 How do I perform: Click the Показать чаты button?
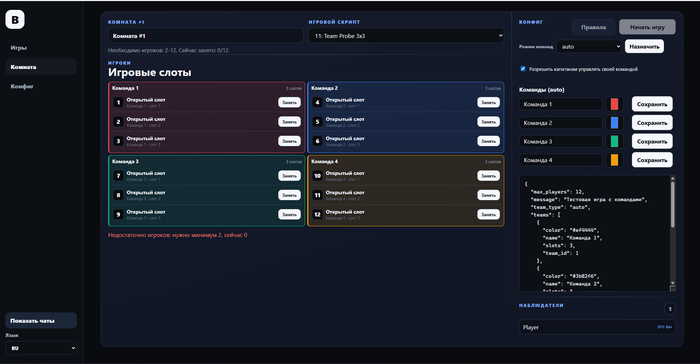coord(41,321)
